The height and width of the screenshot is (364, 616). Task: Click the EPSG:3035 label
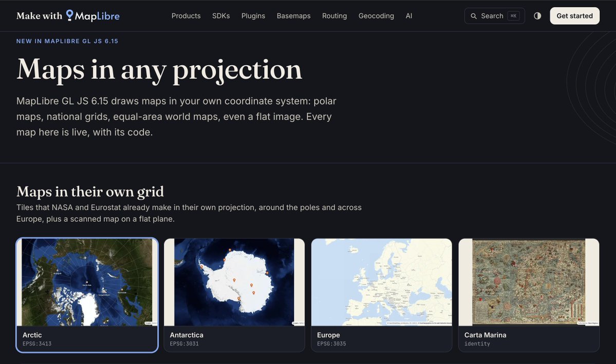(331, 343)
